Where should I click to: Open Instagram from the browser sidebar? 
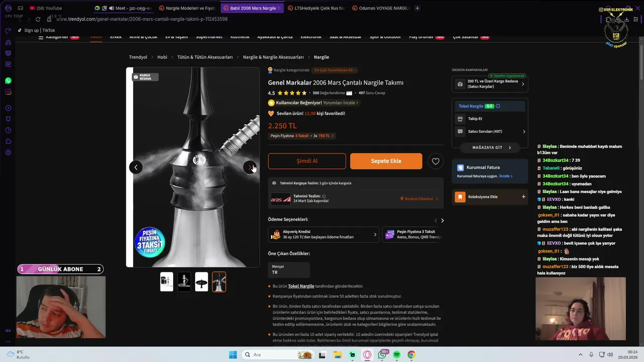click(8, 92)
